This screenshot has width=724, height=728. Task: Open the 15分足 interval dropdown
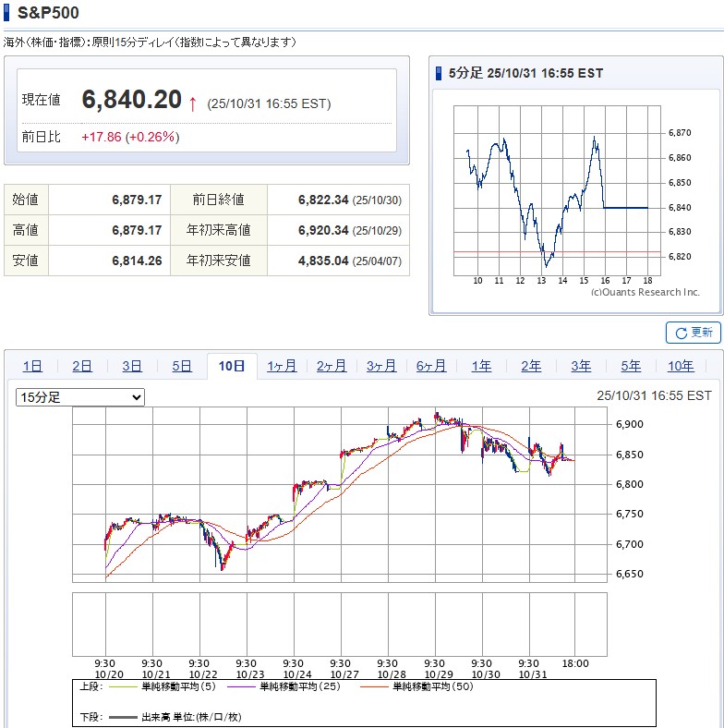(80, 397)
